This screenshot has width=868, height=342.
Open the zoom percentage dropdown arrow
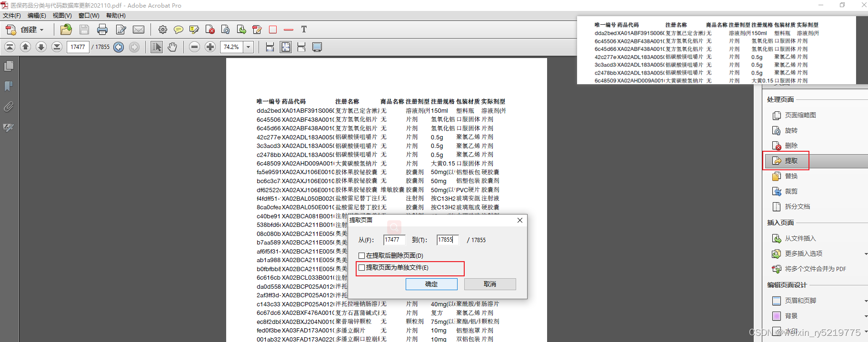click(249, 47)
